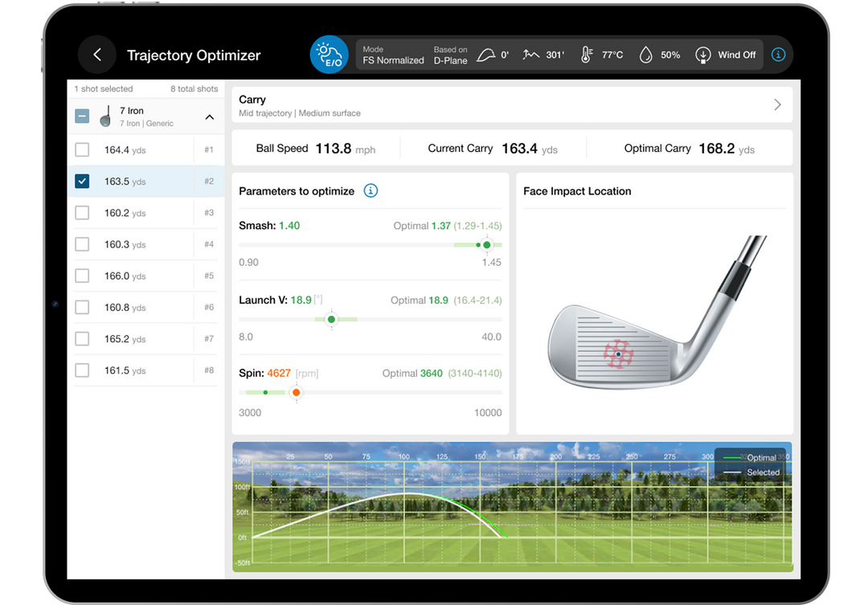Click the 7 Iron club icon
This screenshot has height=605, width=868.
click(105, 115)
